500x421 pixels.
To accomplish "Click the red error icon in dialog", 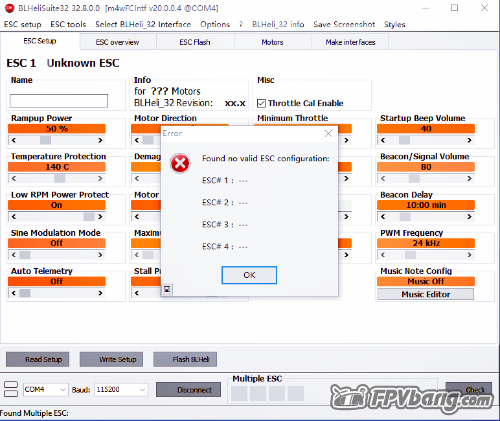I will [x=180, y=163].
